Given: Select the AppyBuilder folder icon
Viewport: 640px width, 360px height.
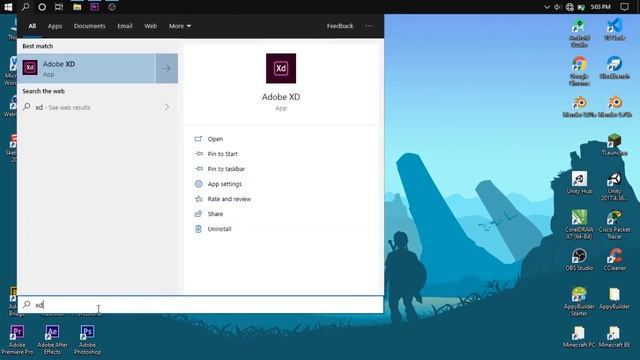Looking at the screenshot, I should [x=614, y=298].
